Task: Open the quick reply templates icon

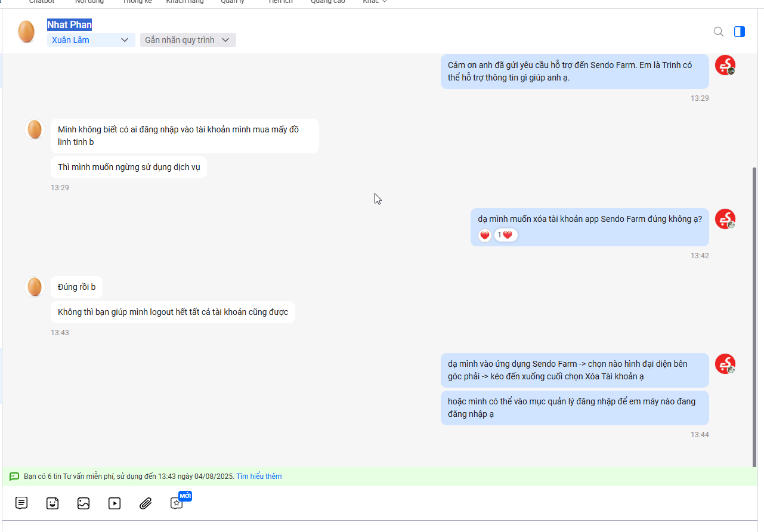Action: [21, 503]
